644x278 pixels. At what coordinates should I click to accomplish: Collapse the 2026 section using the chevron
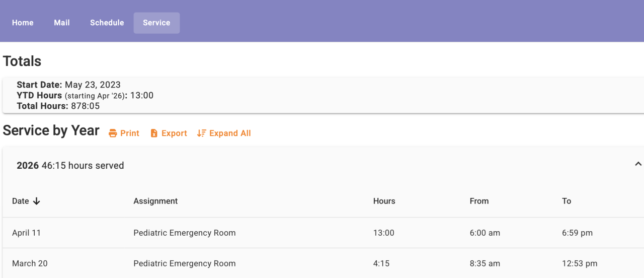[x=638, y=164]
